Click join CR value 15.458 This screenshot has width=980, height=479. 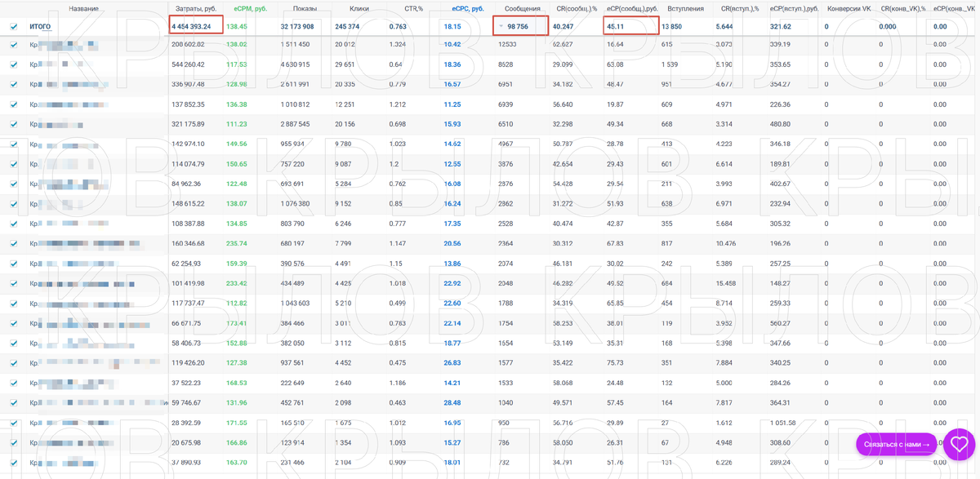[x=726, y=283]
